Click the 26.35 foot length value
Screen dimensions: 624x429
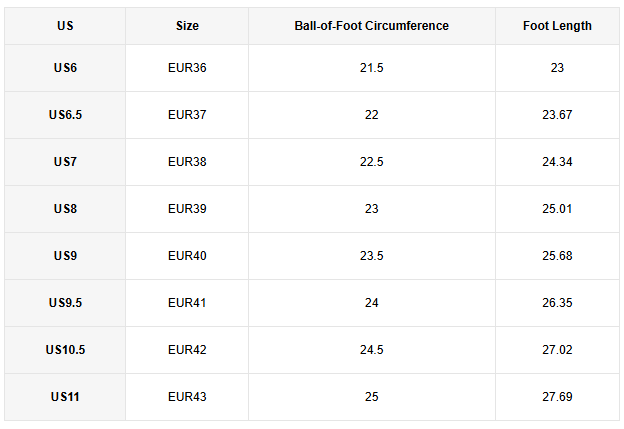coord(557,303)
